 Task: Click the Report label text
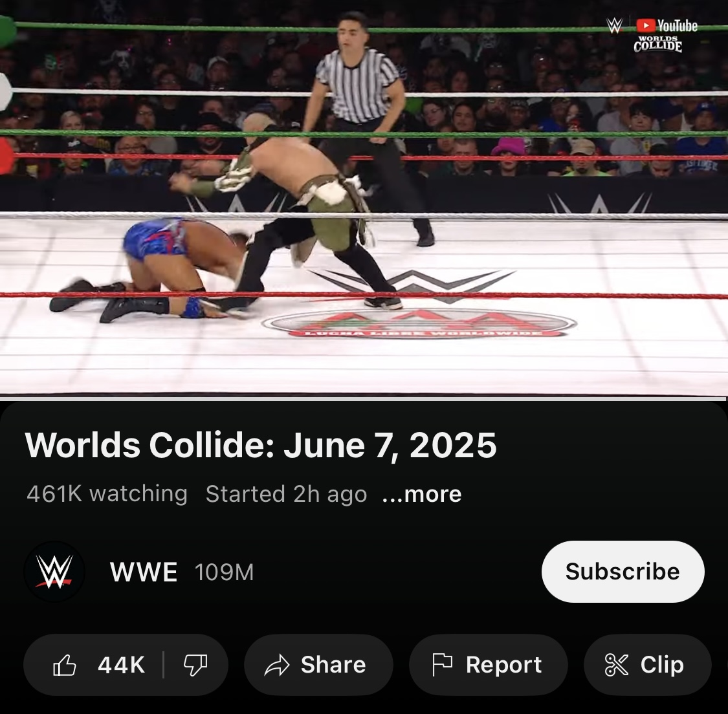click(x=503, y=665)
